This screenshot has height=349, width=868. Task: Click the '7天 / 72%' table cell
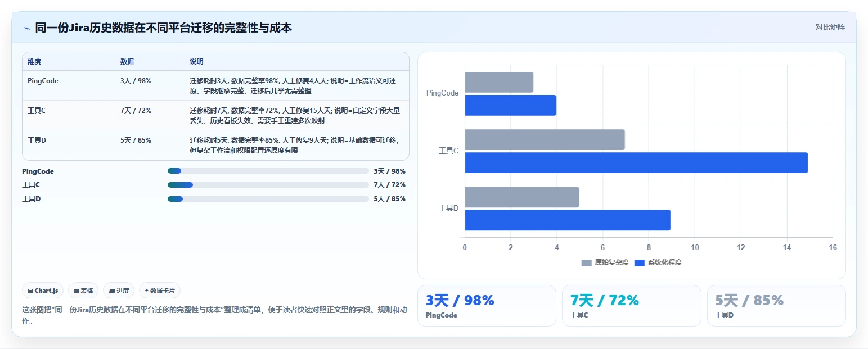tap(136, 111)
